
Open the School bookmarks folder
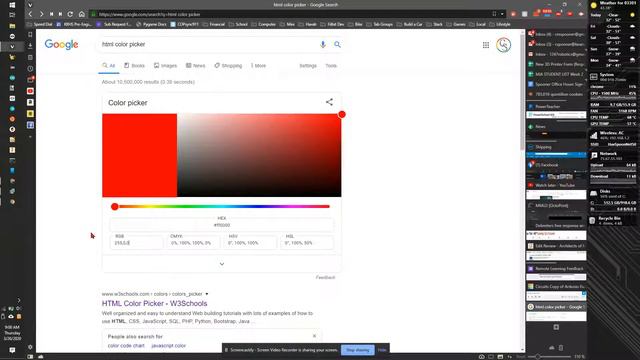[x=238, y=24]
